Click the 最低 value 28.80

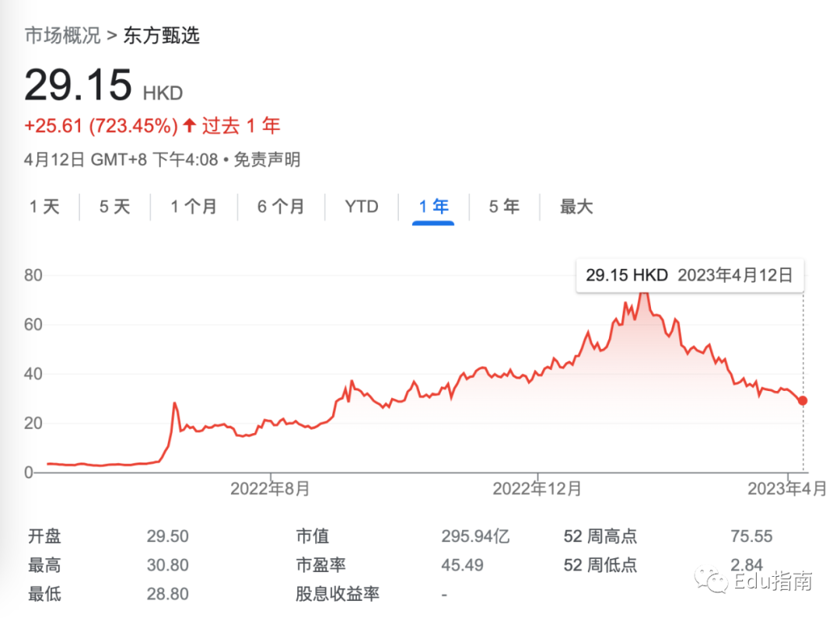(168, 594)
